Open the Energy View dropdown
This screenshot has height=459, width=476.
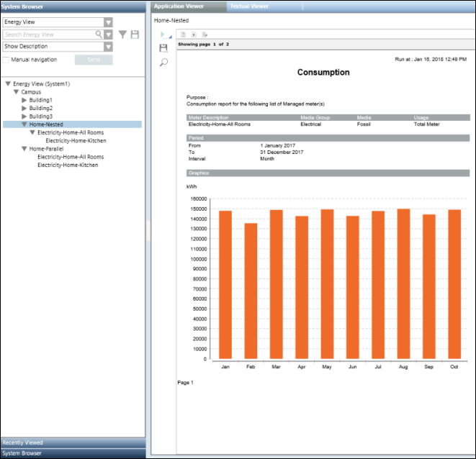click(x=108, y=23)
